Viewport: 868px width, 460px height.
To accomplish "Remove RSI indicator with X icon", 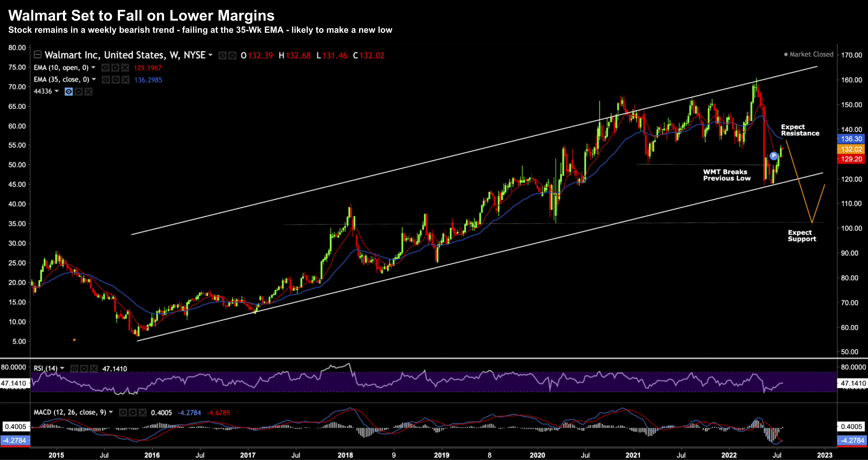I will coord(94,369).
